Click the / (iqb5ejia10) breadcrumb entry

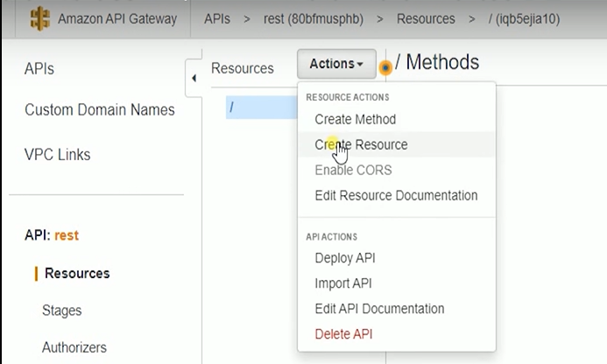524,19
